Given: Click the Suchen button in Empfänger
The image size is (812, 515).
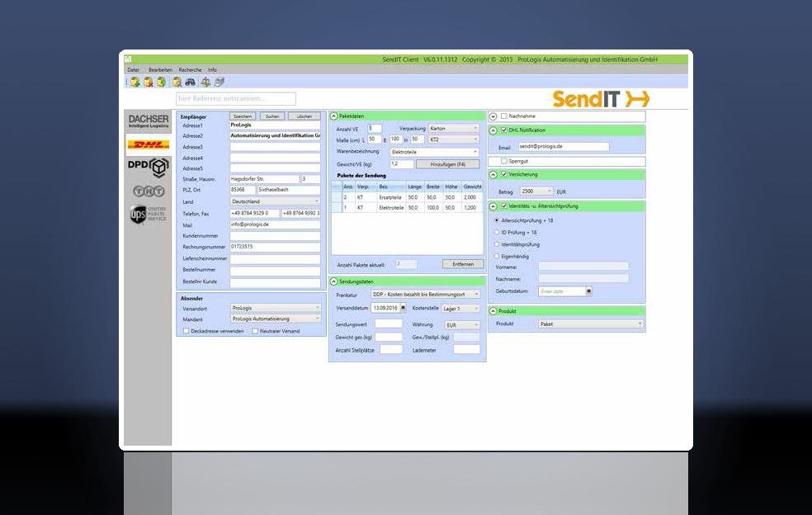Looking at the screenshot, I should pos(272,116).
